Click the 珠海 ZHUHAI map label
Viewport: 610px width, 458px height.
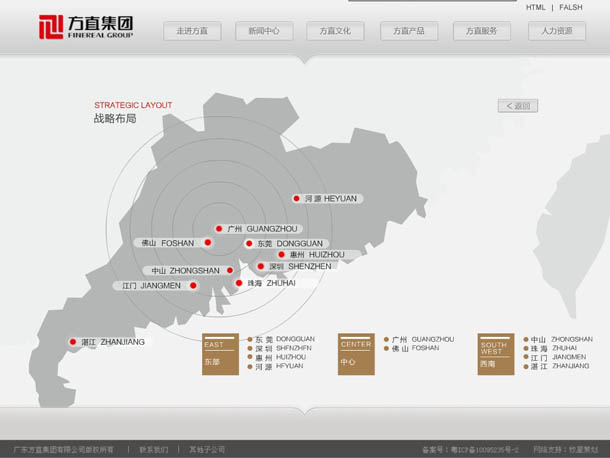tap(272, 283)
